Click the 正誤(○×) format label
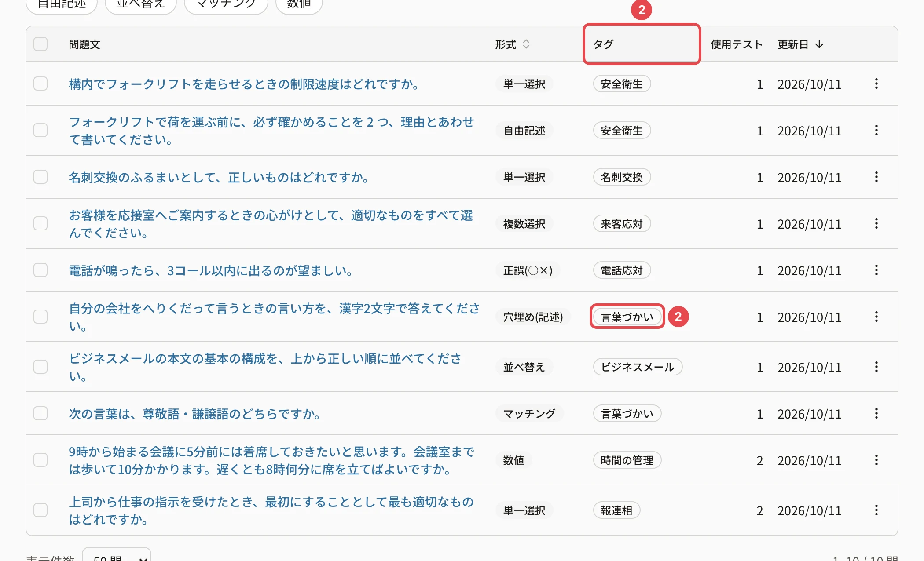Viewport: 924px width, 561px height. (528, 270)
